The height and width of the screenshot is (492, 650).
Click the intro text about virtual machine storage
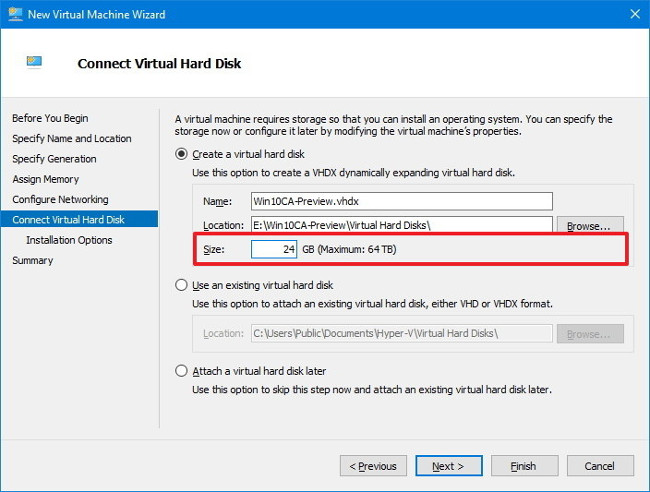pyautogui.click(x=393, y=125)
